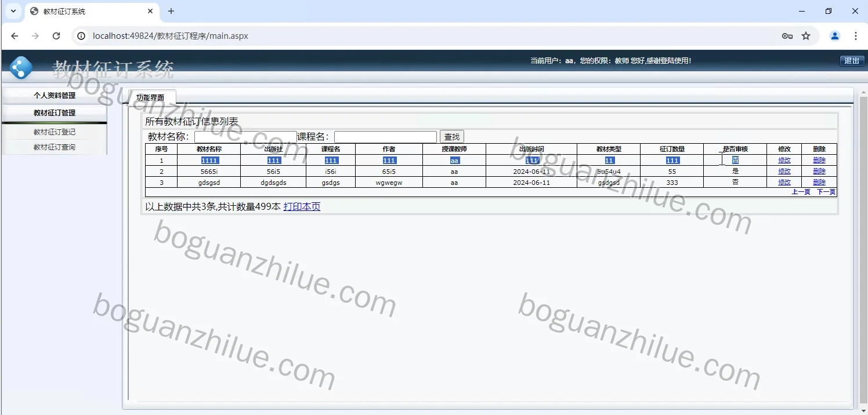Click scrollbar up arrow
This screenshot has width=868, height=415.
click(x=863, y=92)
